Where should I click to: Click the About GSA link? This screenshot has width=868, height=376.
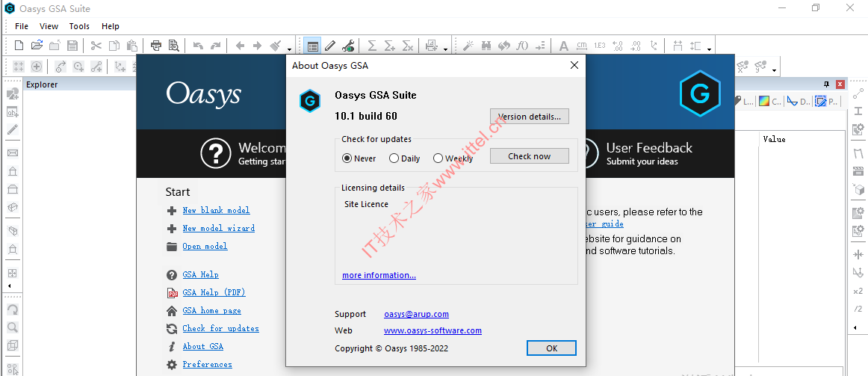[202, 347]
